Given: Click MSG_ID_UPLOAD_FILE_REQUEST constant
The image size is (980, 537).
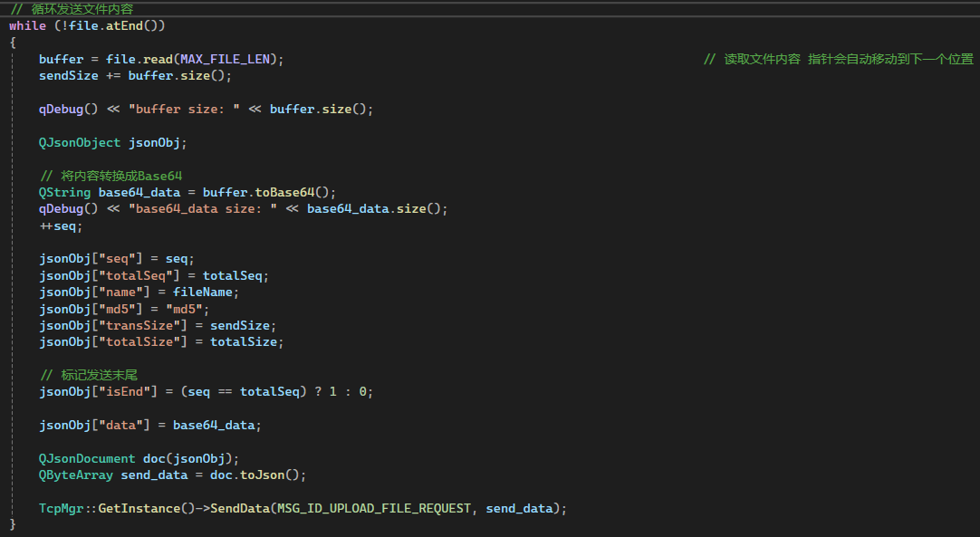Looking at the screenshot, I should [x=374, y=508].
